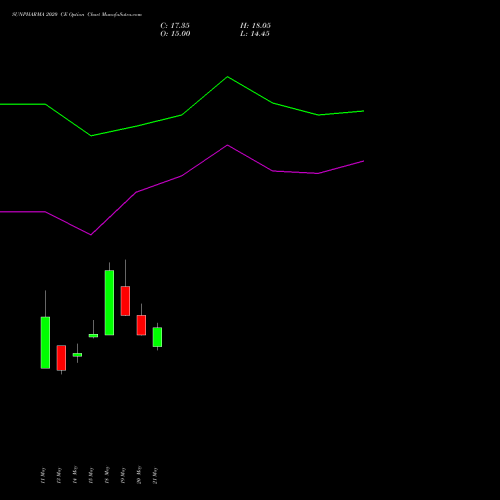Click the red candlestick for 19 May

125,301
